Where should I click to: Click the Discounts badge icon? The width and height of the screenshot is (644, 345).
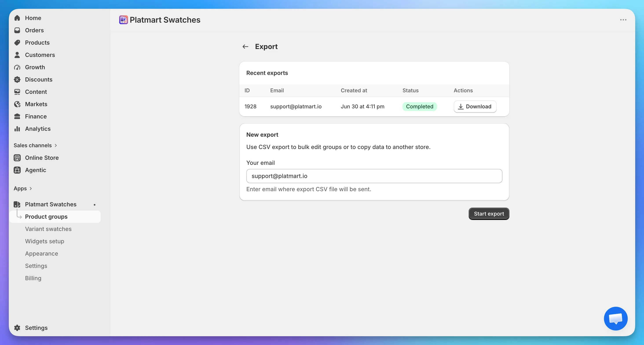[x=17, y=80]
